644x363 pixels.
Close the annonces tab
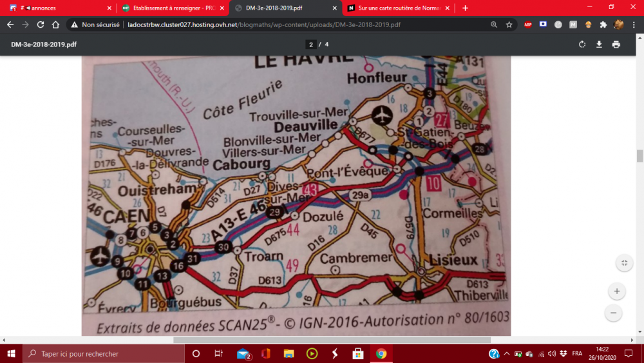click(x=109, y=8)
